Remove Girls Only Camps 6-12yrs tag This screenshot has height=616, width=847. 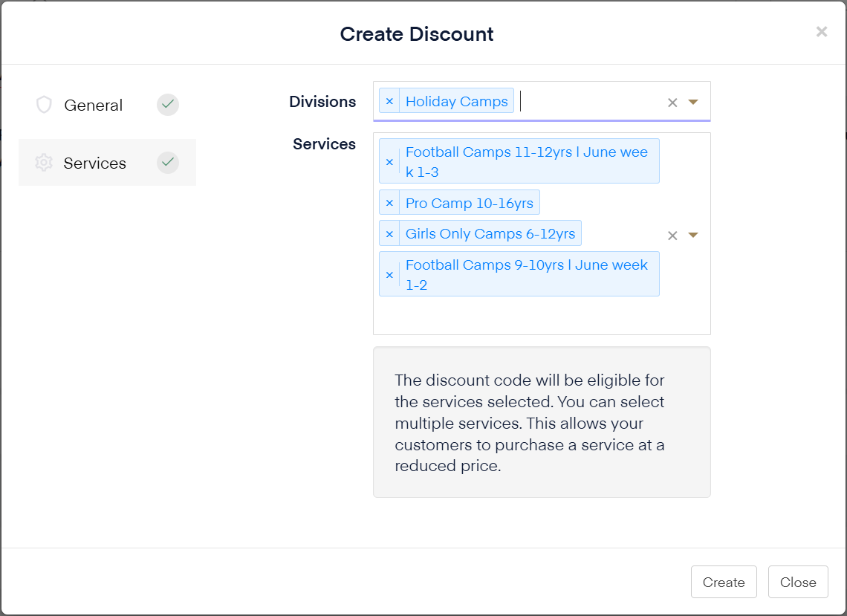pos(389,234)
